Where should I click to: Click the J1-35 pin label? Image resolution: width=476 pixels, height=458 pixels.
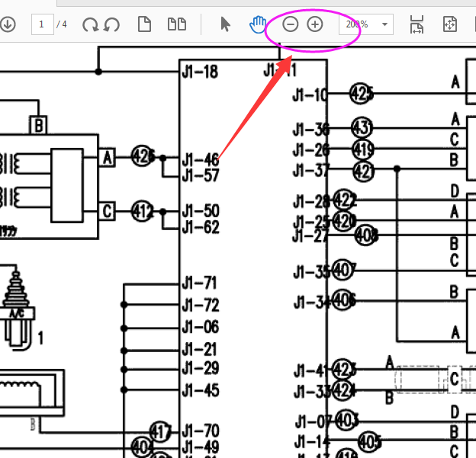click(312, 272)
